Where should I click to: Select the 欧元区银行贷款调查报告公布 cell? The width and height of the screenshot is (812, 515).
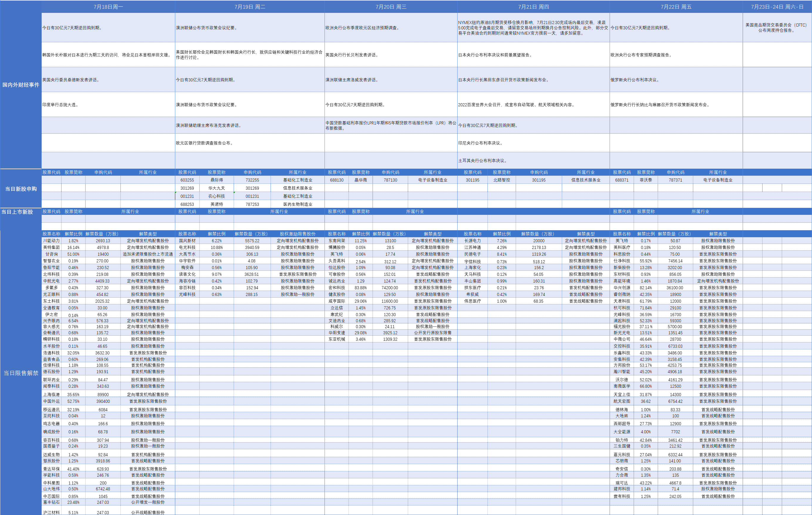pyautogui.click(x=250, y=143)
